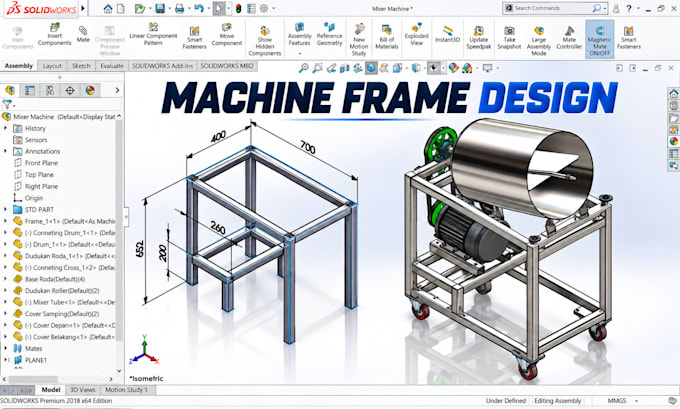
Task: Click the Undo icon
Action: pos(199,8)
